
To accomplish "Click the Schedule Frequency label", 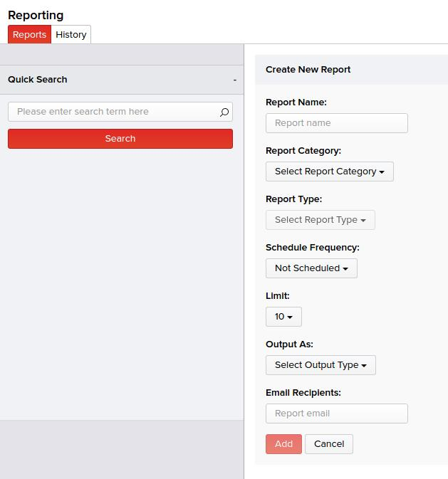I will pos(312,248).
